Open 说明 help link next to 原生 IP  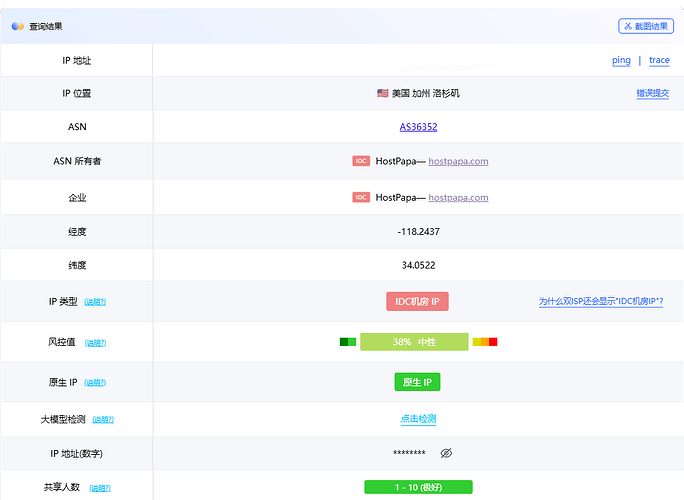[x=95, y=383]
